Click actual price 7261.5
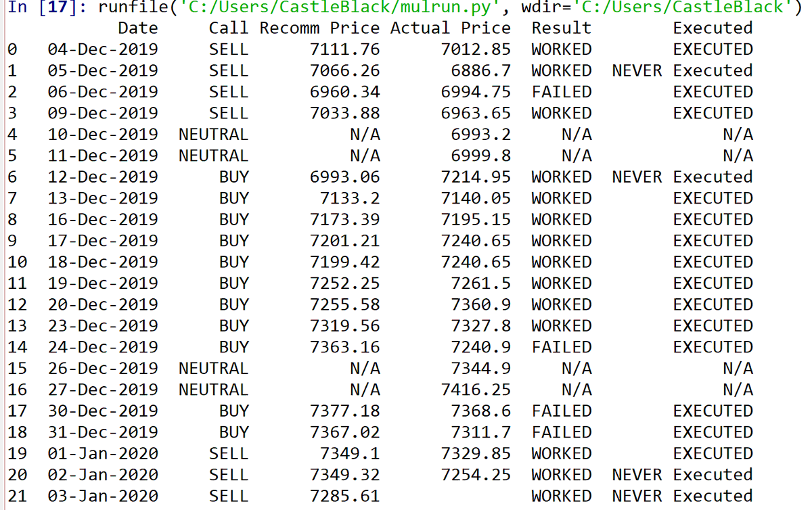This screenshot has height=510, width=812. pyautogui.click(x=481, y=283)
